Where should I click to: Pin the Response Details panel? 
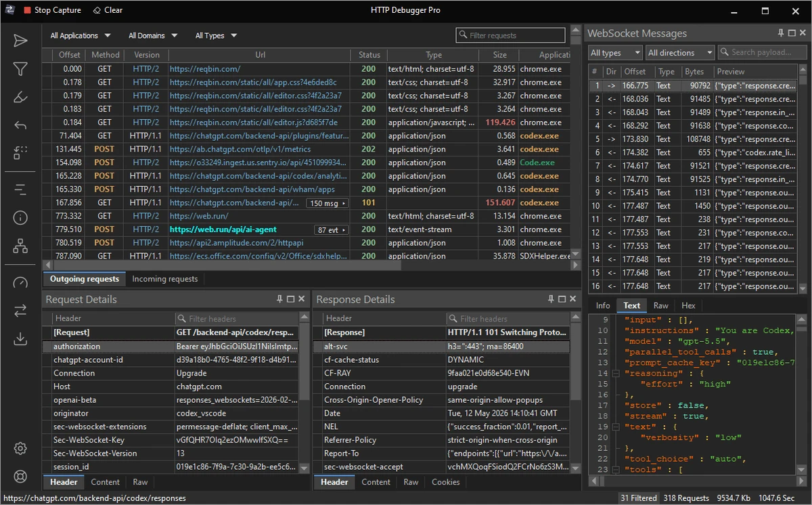point(550,299)
